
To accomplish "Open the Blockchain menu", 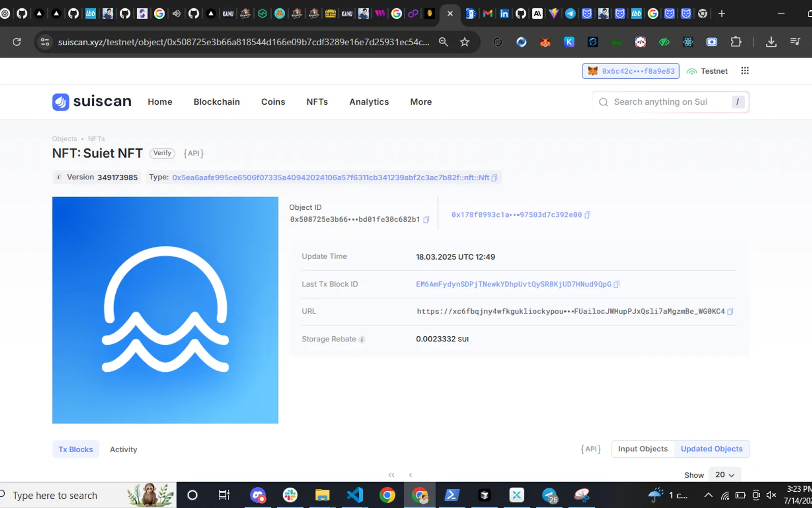I will (x=217, y=102).
